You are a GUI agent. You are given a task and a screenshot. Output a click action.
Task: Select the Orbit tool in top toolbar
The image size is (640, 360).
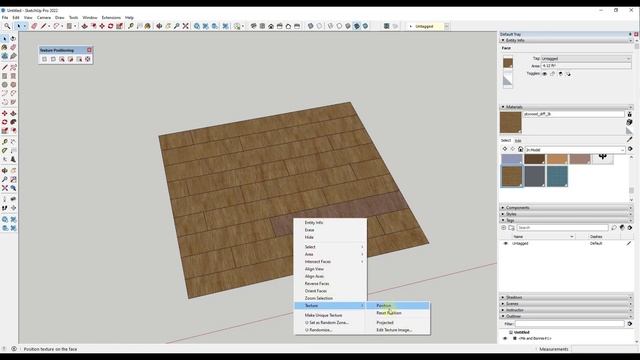pyautogui.click(x=159, y=26)
